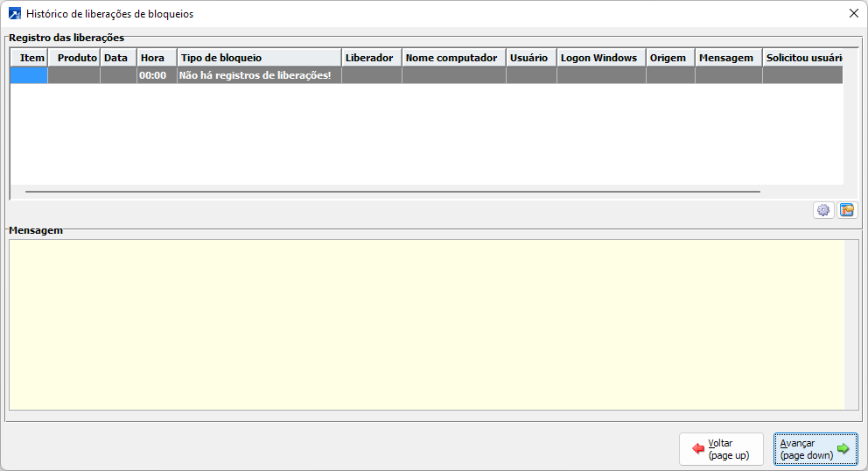
Task: Close the Histórico de liberações window
Action: 854,13
